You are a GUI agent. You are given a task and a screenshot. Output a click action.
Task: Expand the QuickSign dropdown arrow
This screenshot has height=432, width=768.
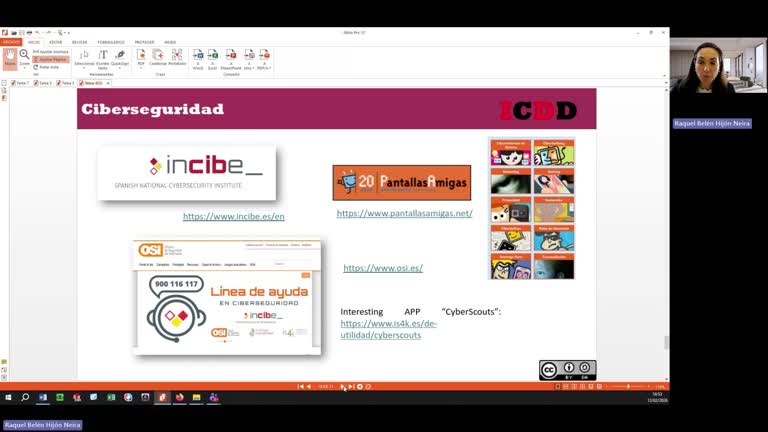[120, 68]
